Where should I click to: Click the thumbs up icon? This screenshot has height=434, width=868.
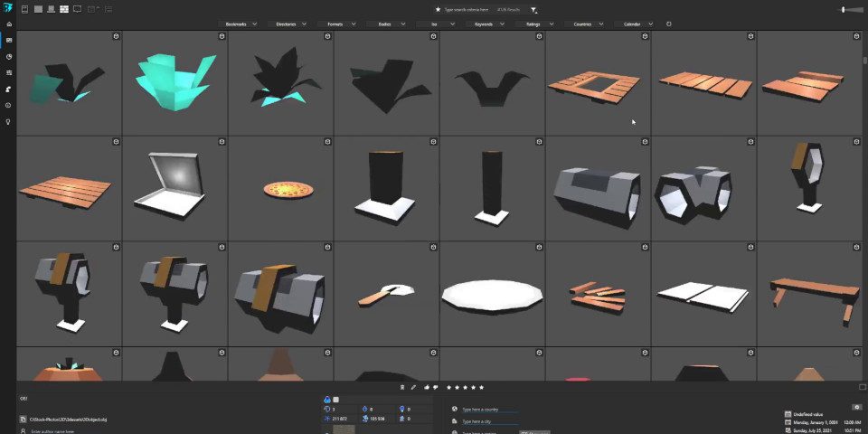pyautogui.click(x=426, y=387)
